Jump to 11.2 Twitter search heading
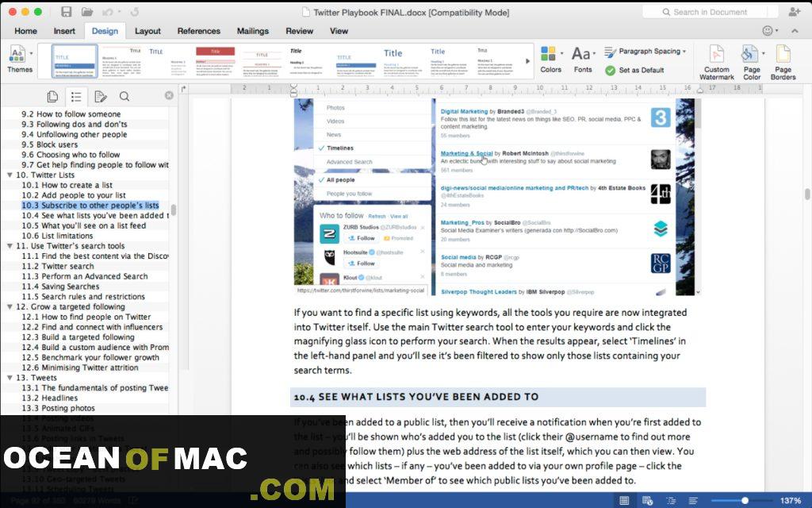The height and width of the screenshot is (508, 812). click(x=65, y=266)
